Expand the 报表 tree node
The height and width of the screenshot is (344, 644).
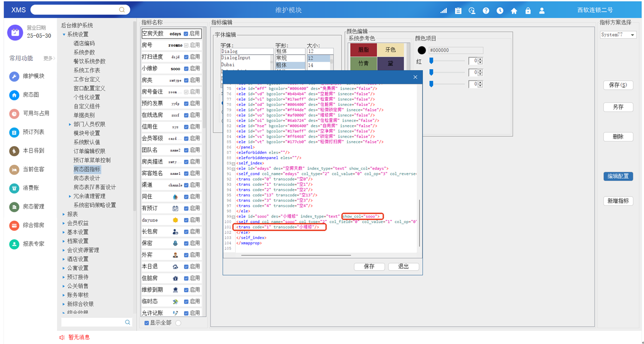[64, 214]
